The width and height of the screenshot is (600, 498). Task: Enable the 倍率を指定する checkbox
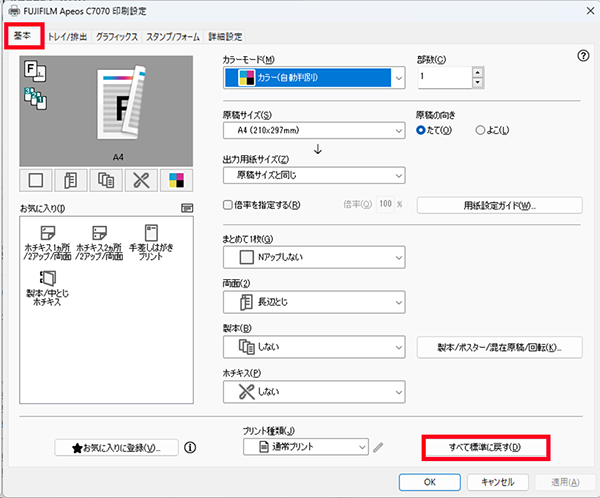click(228, 205)
